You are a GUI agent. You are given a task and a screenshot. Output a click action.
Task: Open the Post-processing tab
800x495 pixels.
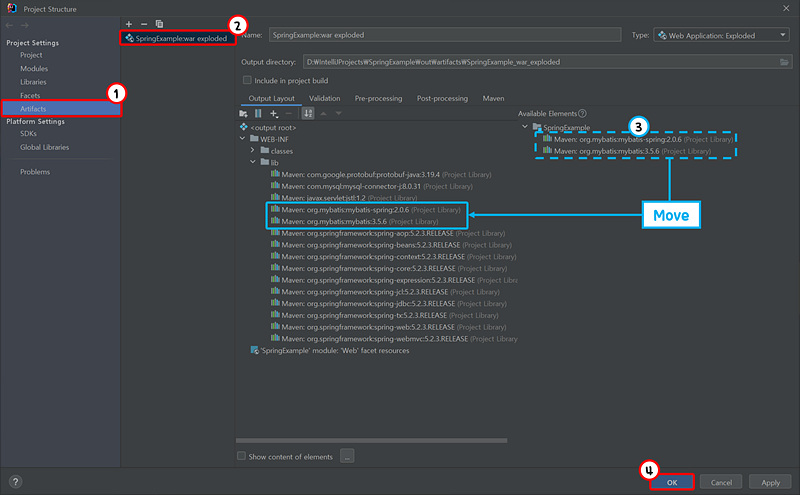(442, 98)
